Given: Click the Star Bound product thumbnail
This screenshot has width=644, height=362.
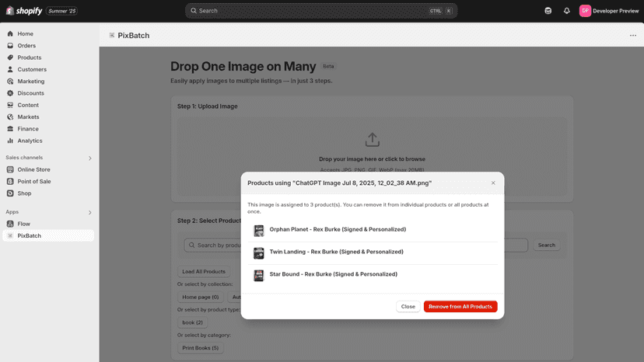Looking at the screenshot, I should [259, 276].
